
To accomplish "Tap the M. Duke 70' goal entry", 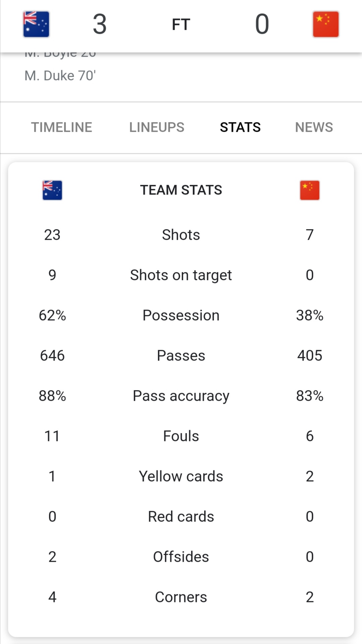I will pos(60,76).
